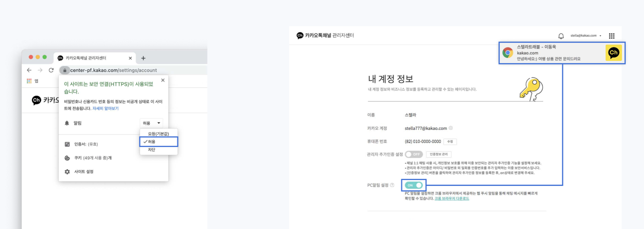
Task: Toggle the 관리자 추가인증 설정 OFF switch
Action: pos(413,154)
